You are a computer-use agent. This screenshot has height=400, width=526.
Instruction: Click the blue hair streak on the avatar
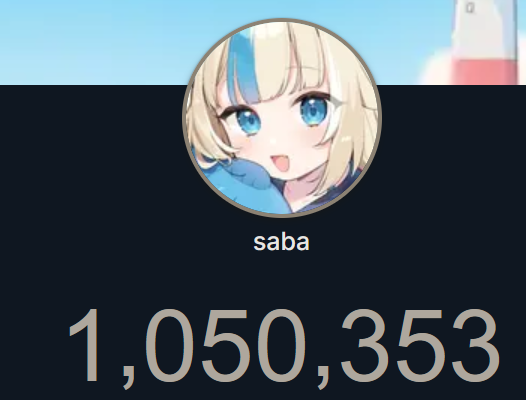coord(240,65)
